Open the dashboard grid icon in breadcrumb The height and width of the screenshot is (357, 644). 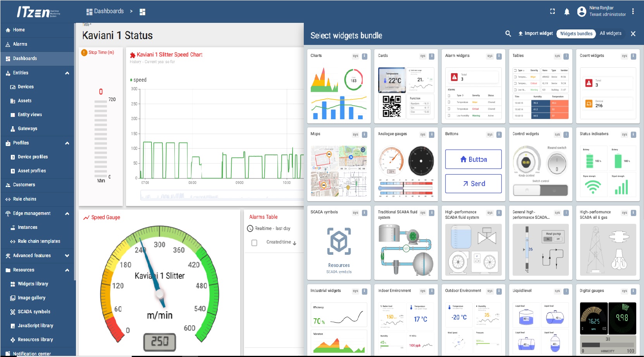click(142, 12)
